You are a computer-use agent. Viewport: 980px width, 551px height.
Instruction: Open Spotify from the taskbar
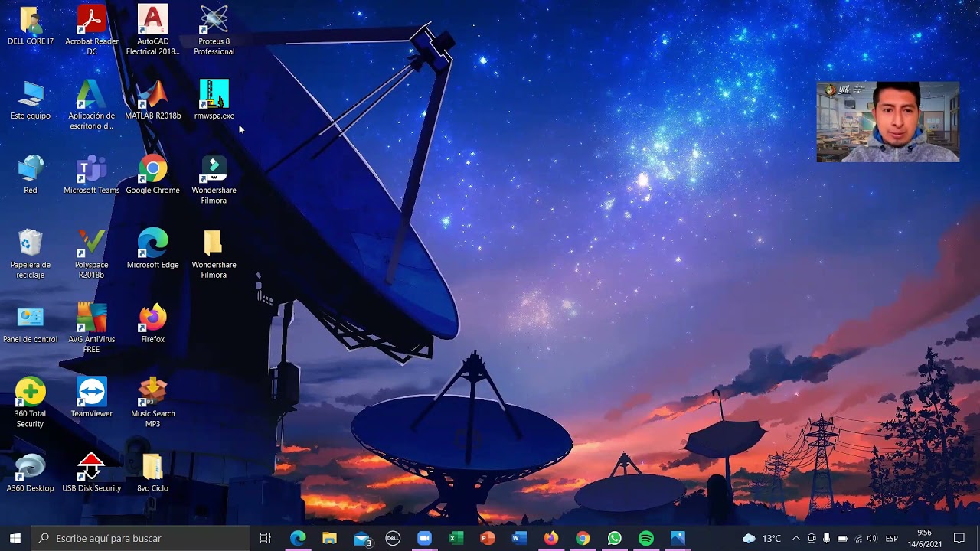(646, 538)
